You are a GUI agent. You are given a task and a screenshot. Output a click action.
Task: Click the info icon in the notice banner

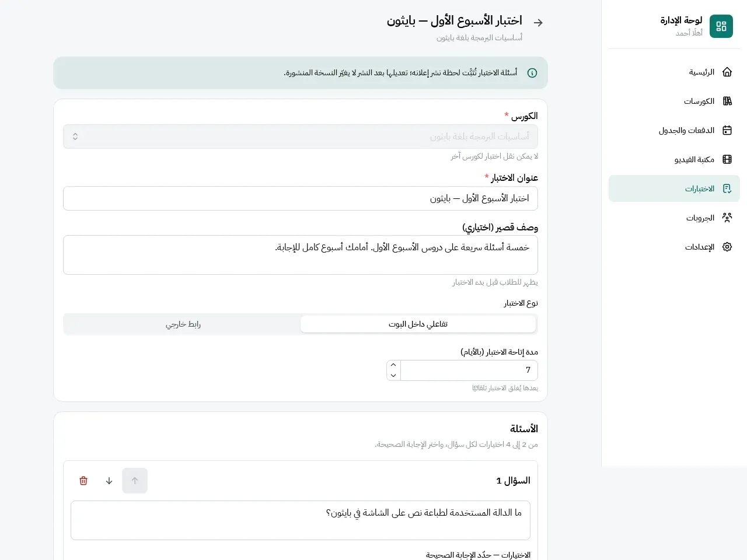tap(532, 73)
